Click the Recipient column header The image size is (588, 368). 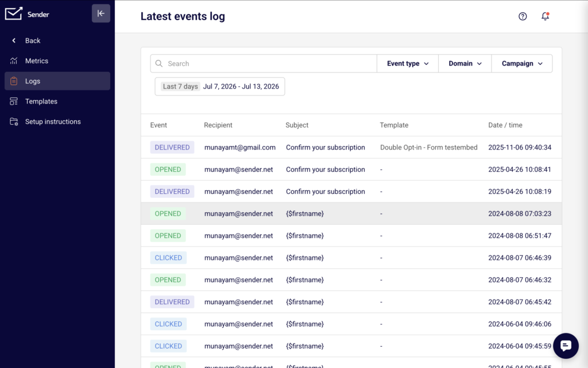218,125
